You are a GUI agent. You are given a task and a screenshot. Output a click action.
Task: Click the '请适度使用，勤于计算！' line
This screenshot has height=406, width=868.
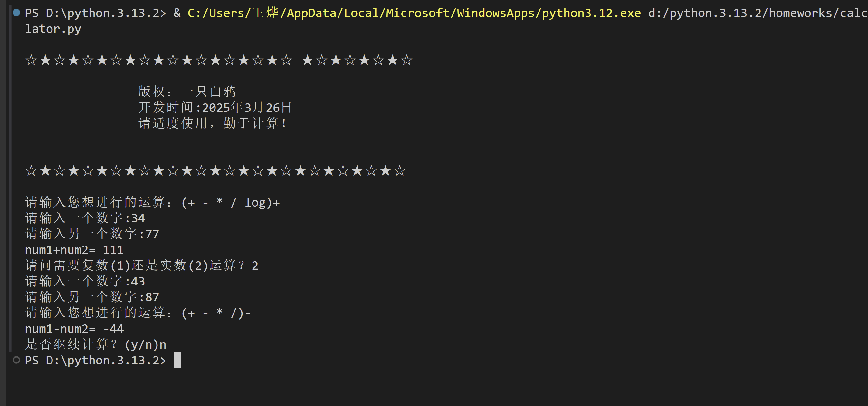(x=213, y=123)
